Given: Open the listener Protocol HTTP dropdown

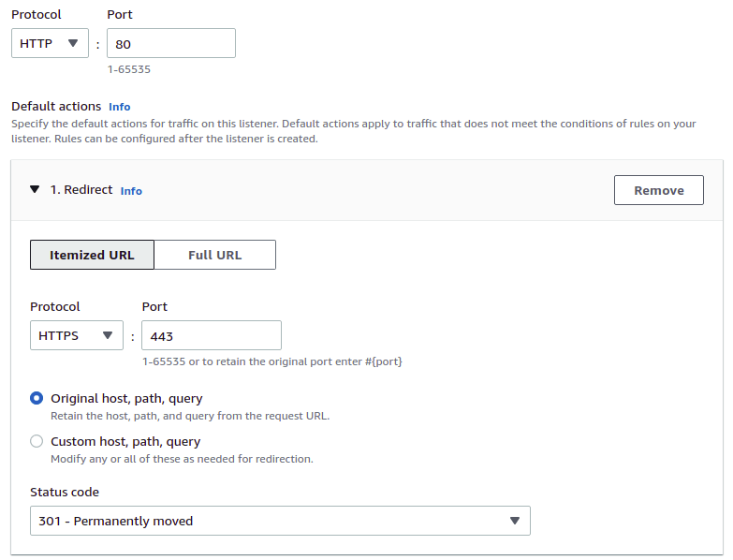Looking at the screenshot, I should pyautogui.click(x=50, y=43).
